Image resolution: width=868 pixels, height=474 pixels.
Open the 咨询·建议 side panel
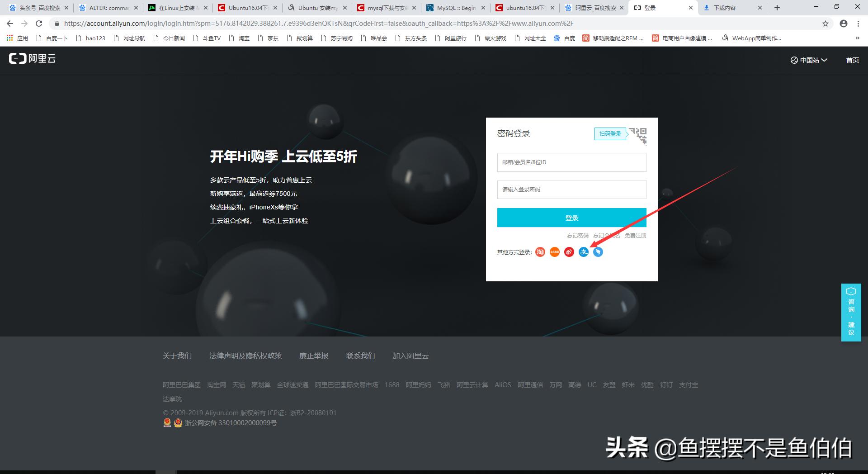click(851, 312)
